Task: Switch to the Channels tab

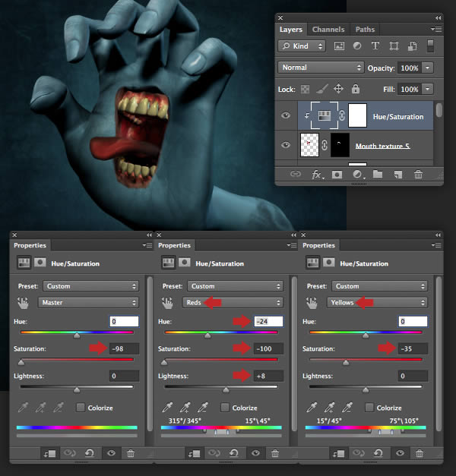Action: tap(328, 30)
